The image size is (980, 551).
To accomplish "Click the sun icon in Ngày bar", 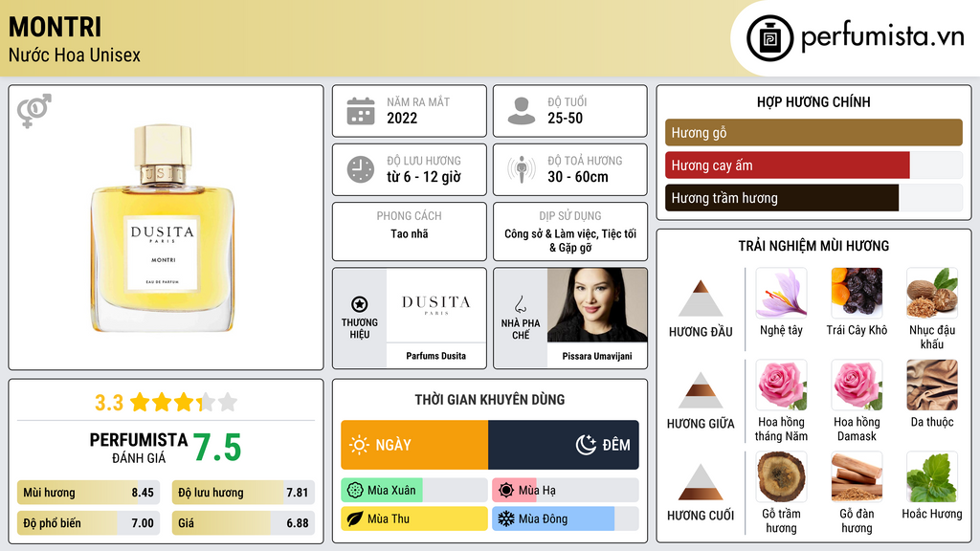I will click(359, 445).
